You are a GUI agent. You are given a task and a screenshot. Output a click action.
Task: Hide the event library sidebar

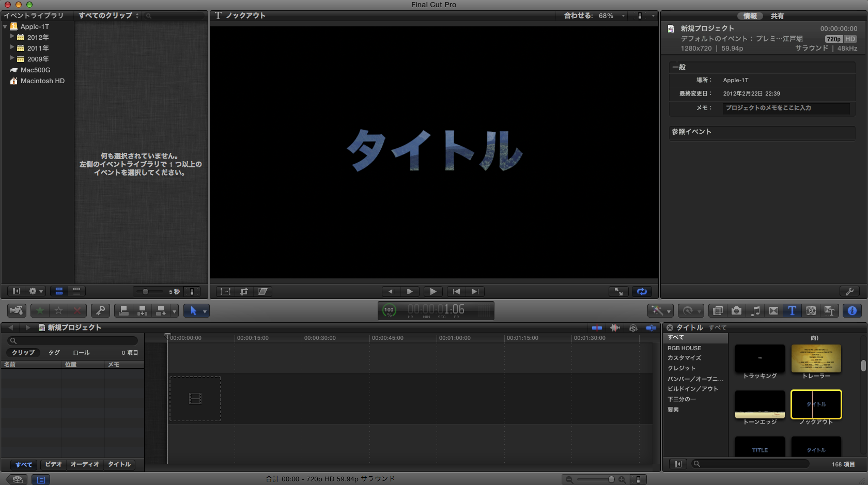click(16, 291)
